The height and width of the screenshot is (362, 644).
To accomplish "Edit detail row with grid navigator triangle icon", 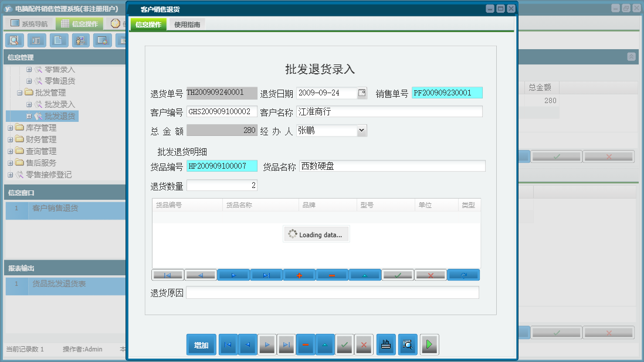I will (x=365, y=275).
